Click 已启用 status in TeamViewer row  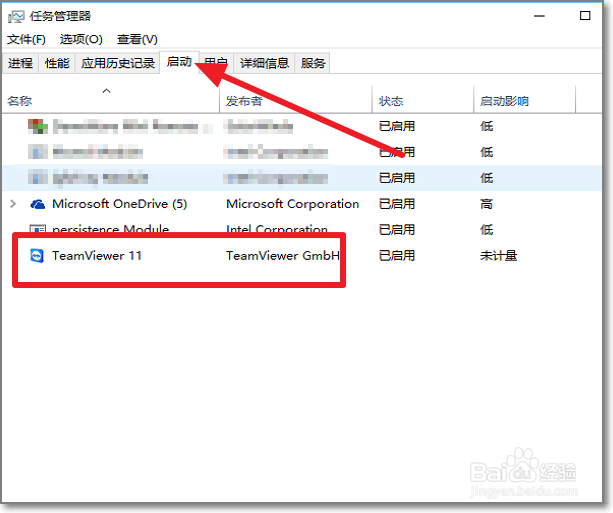[397, 256]
